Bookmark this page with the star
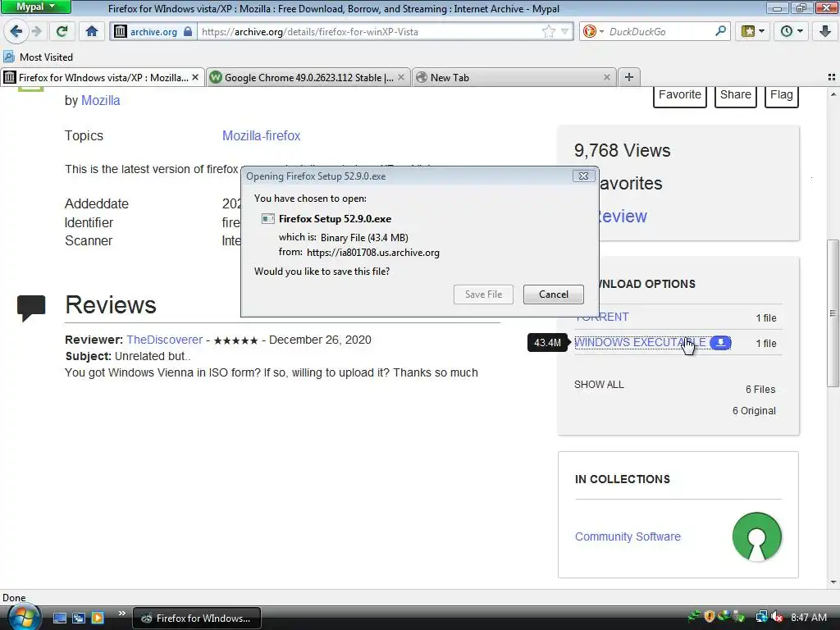Screen dimensions: 840x630 [549, 32]
